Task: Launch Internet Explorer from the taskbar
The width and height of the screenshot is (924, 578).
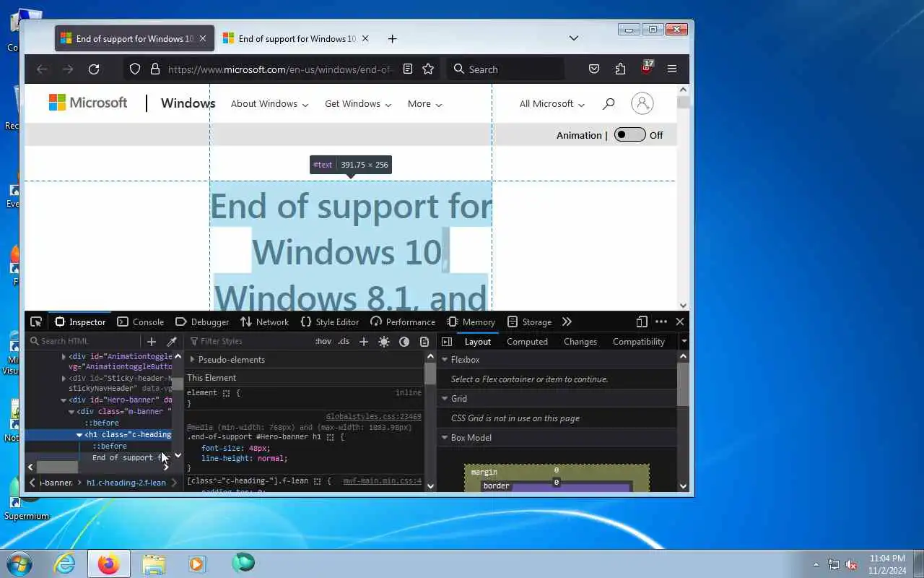Action: coord(65,564)
